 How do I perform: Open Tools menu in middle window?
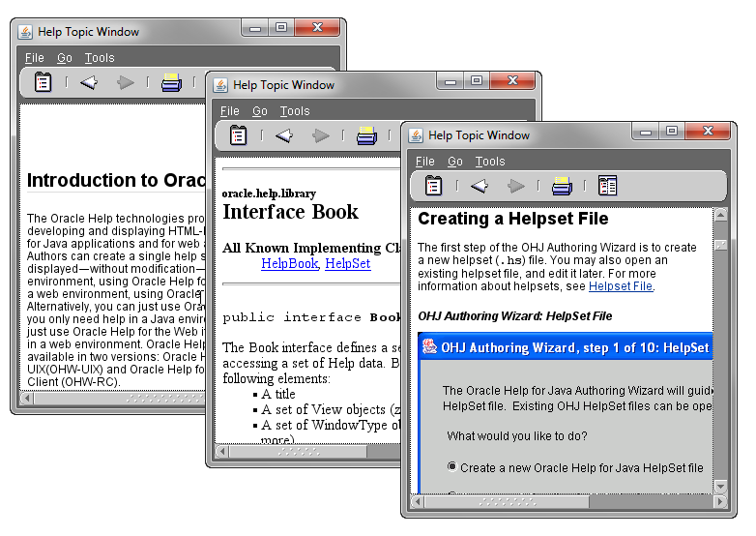pyautogui.click(x=295, y=111)
